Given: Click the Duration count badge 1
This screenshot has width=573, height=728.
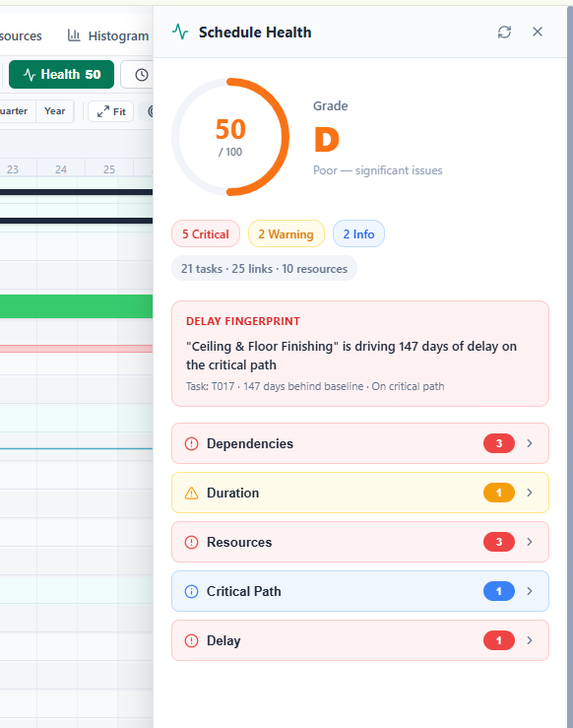Looking at the screenshot, I should (499, 493).
